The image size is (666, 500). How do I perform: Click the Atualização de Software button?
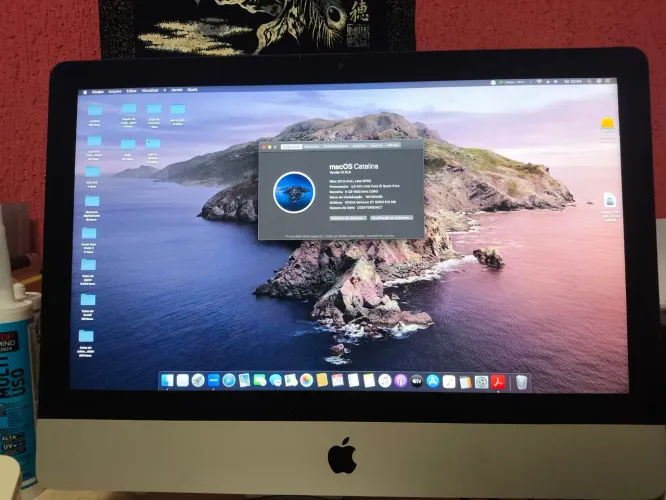click(391, 218)
